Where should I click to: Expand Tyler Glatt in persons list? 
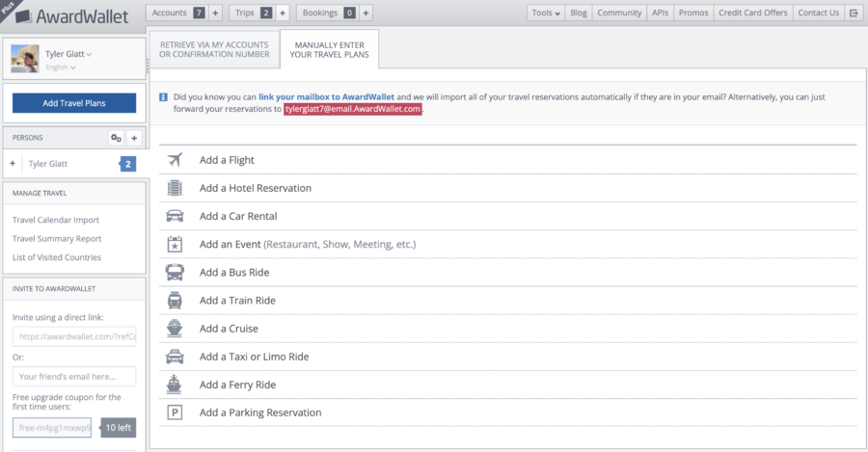[x=13, y=164]
